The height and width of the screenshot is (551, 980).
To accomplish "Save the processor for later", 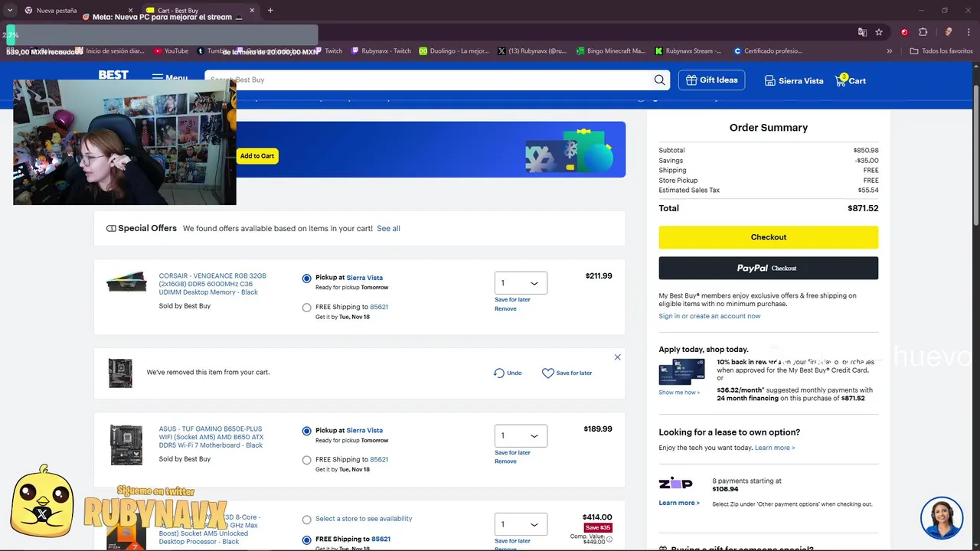I will [512, 540].
